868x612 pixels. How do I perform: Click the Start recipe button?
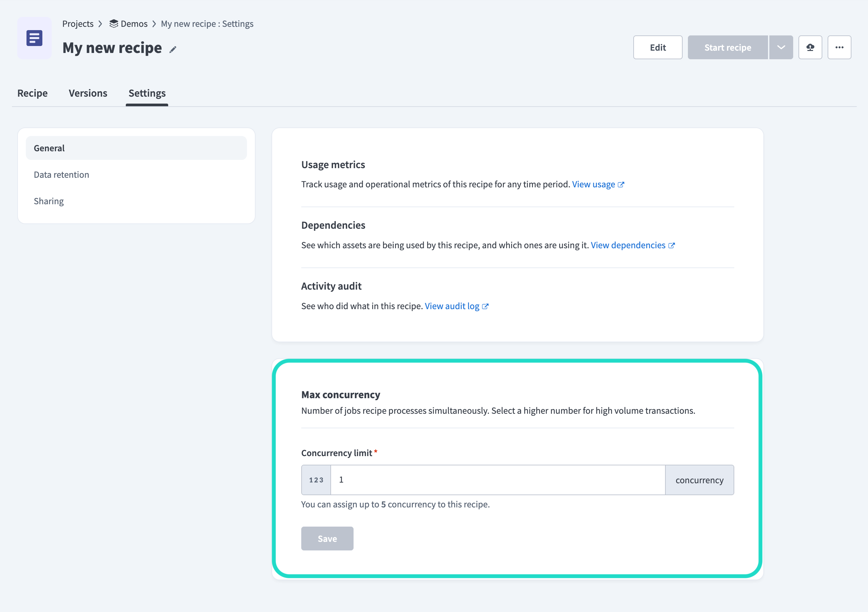(x=728, y=47)
